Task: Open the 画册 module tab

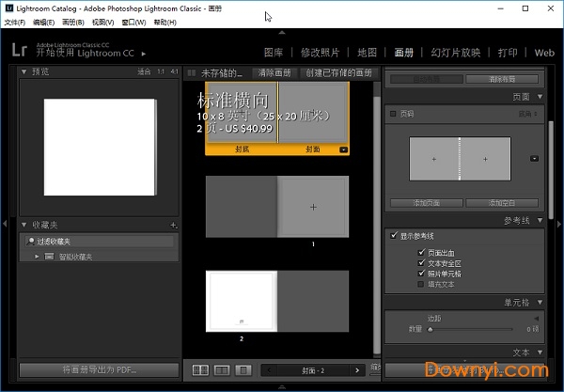Action: point(404,53)
